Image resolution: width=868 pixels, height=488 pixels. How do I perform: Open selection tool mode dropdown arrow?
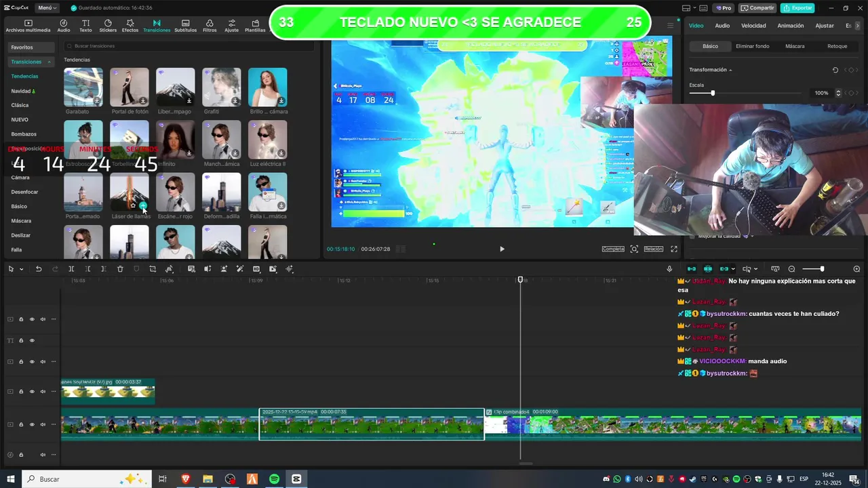(22, 269)
